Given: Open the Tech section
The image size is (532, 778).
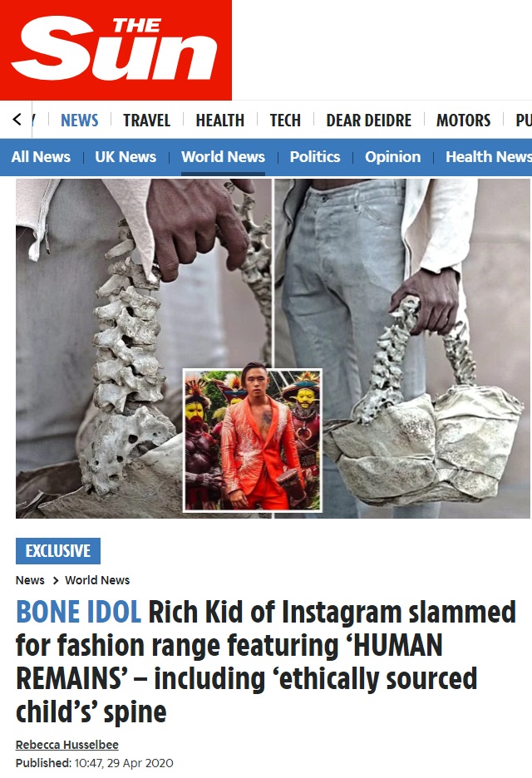Looking at the screenshot, I should tap(285, 120).
